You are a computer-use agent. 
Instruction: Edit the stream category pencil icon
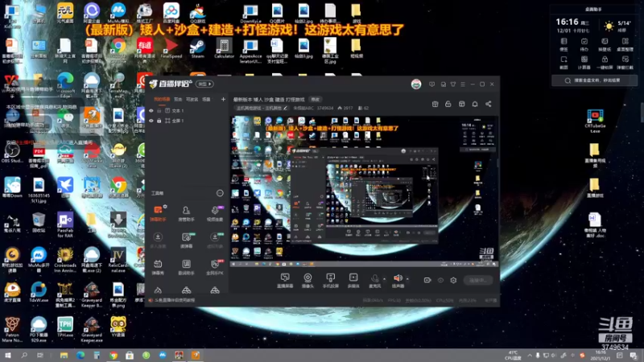coord(286,109)
